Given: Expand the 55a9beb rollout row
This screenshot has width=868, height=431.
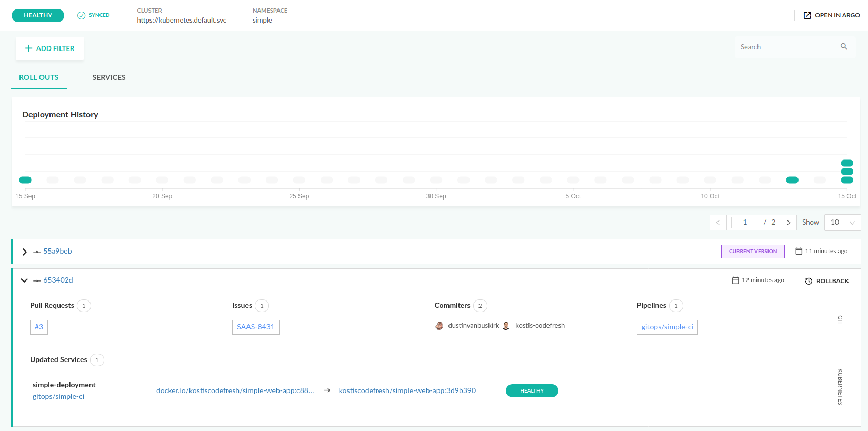Looking at the screenshot, I should point(24,252).
